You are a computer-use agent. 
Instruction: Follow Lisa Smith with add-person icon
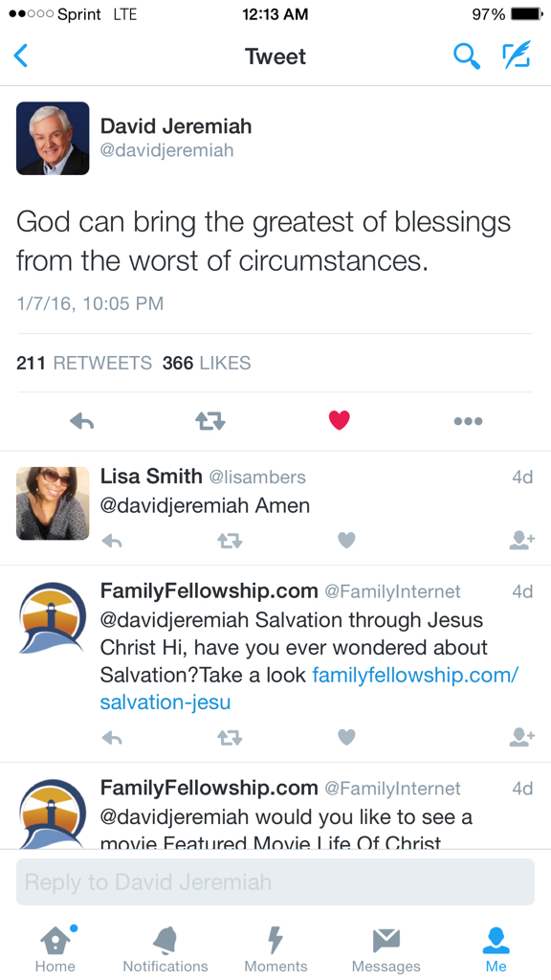521,540
